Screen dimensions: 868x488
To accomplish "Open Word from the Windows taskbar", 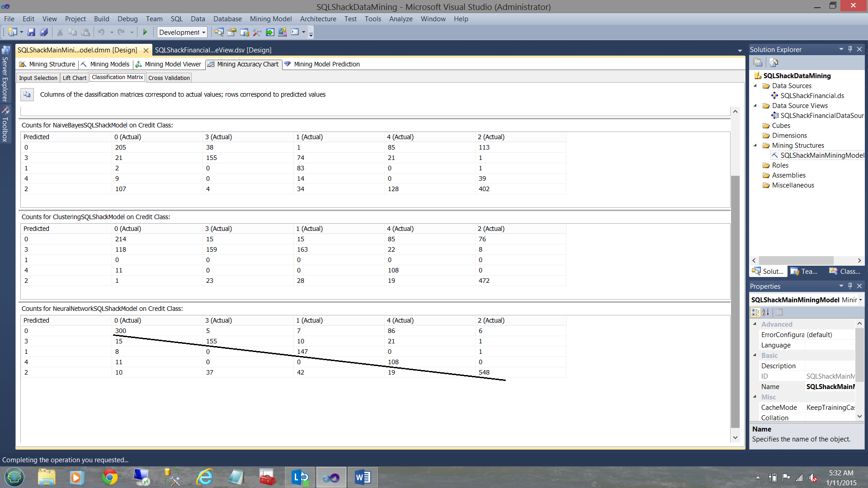I will click(363, 477).
